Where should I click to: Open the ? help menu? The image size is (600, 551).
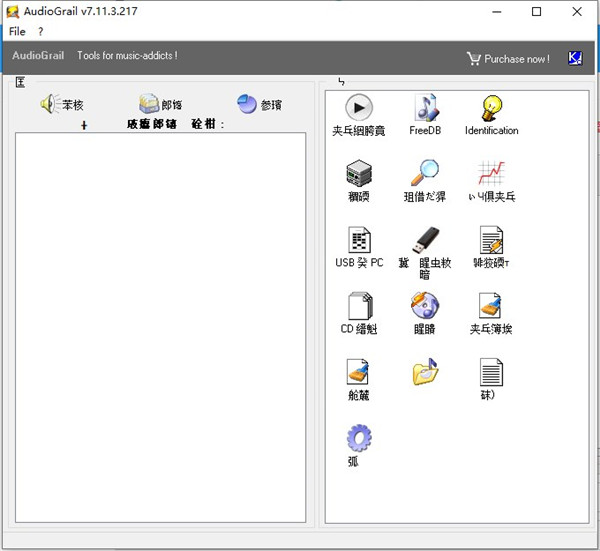41,31
